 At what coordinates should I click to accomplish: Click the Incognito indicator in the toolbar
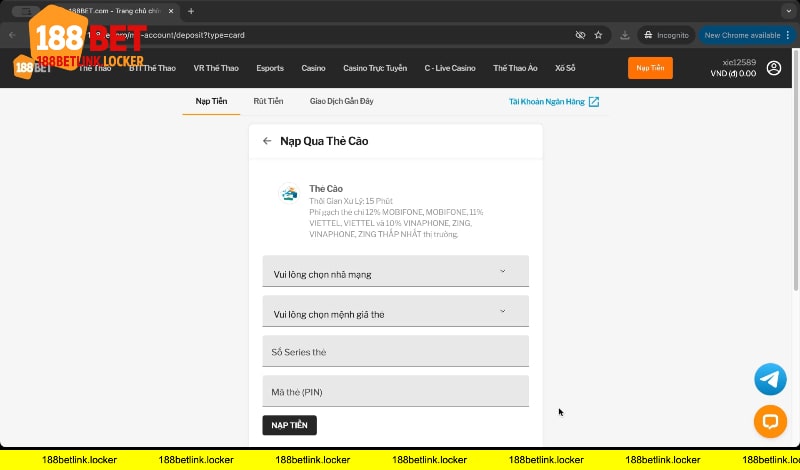[666, 35]
